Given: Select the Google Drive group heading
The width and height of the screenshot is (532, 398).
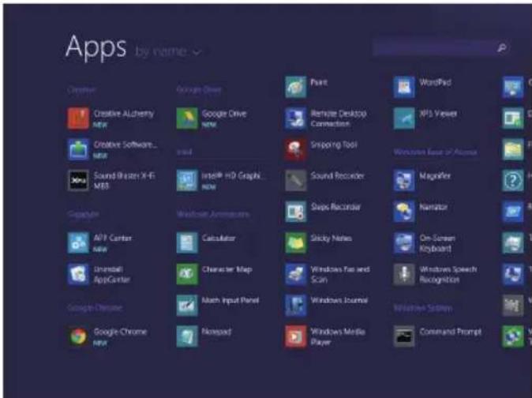Looking at the screenshot, I should coord(199,89).
